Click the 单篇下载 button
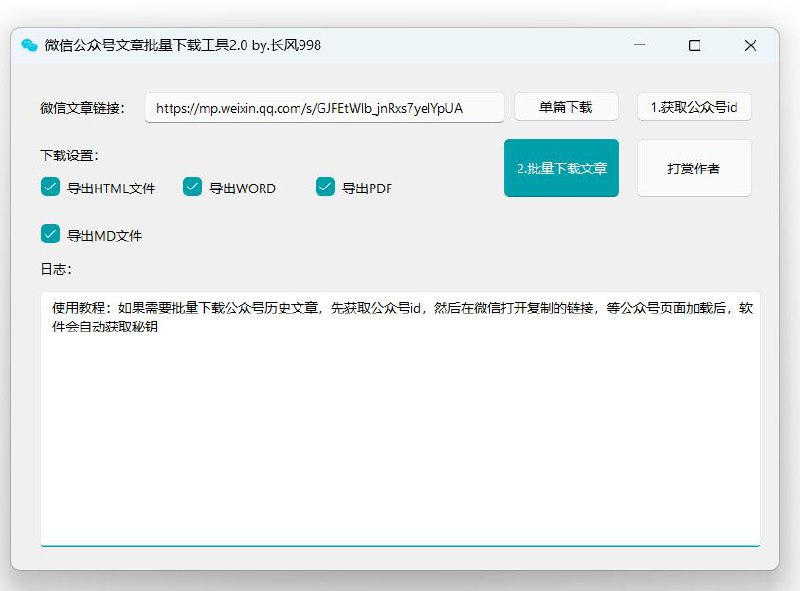This screenshot has width=800, height=591. (565, 106)
